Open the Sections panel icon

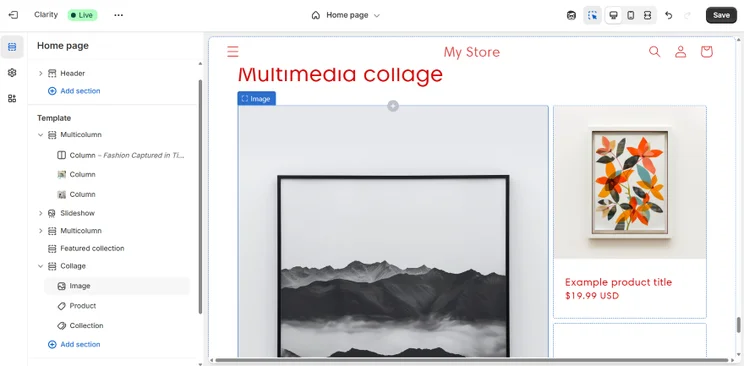tap(12, 47)
